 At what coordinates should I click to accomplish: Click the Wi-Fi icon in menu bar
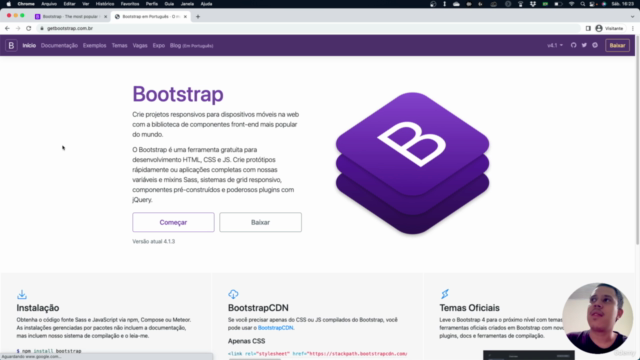click(x=571, y=4)
